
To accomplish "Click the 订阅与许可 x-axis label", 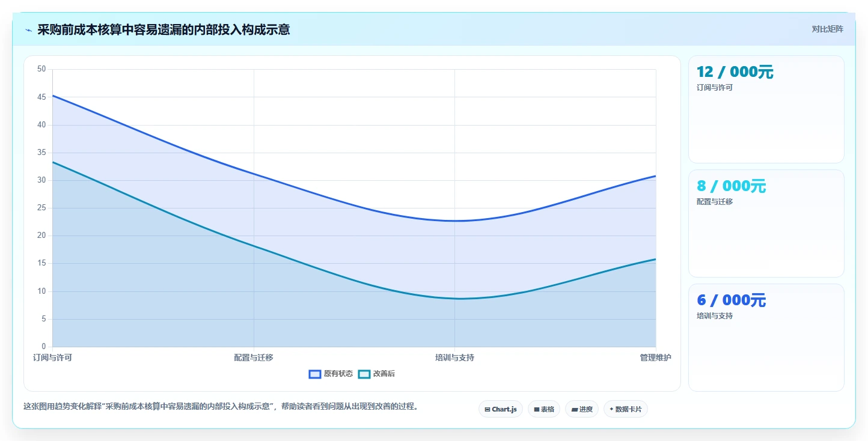I will coord(52,357).
